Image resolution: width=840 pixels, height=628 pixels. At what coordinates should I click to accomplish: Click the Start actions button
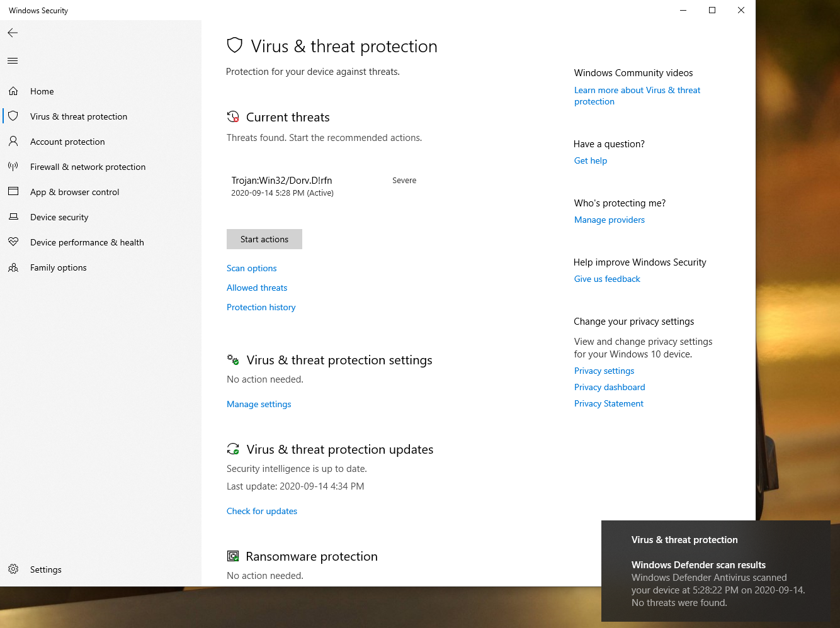point(264,239)
